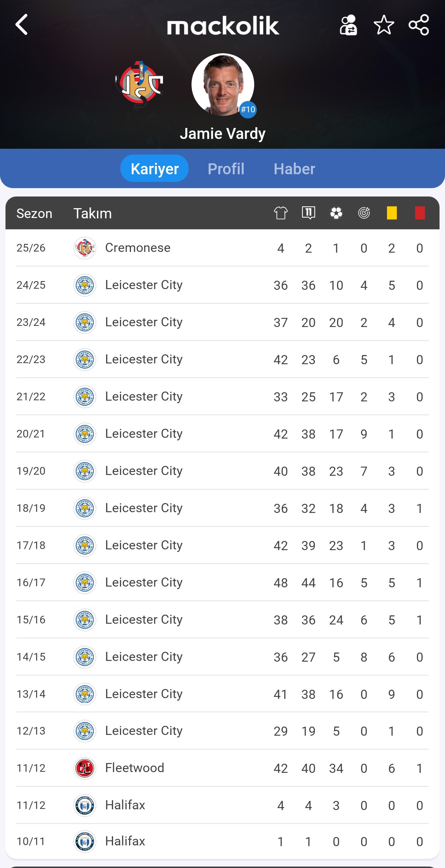Screen dimensions: 445x868
Task: Tap the yellow card column swatch
Action: (x=392, y=213)
